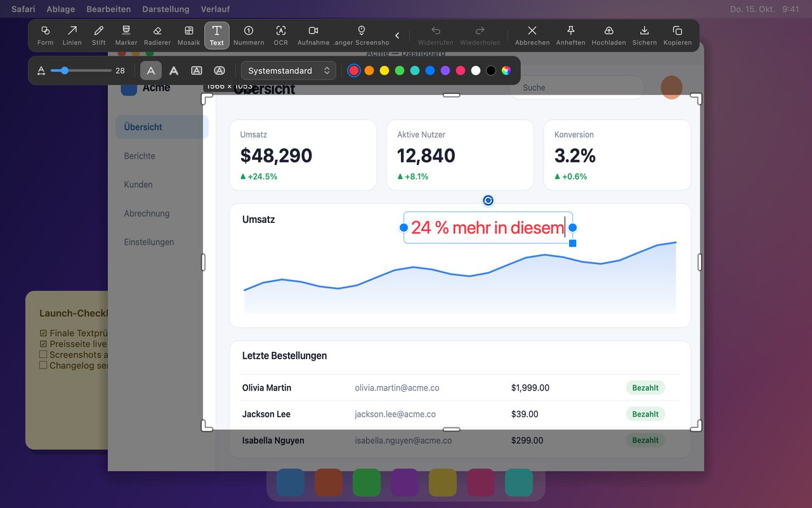
Task: Start Aufnahme screen recording
Action: pos(313,36)
